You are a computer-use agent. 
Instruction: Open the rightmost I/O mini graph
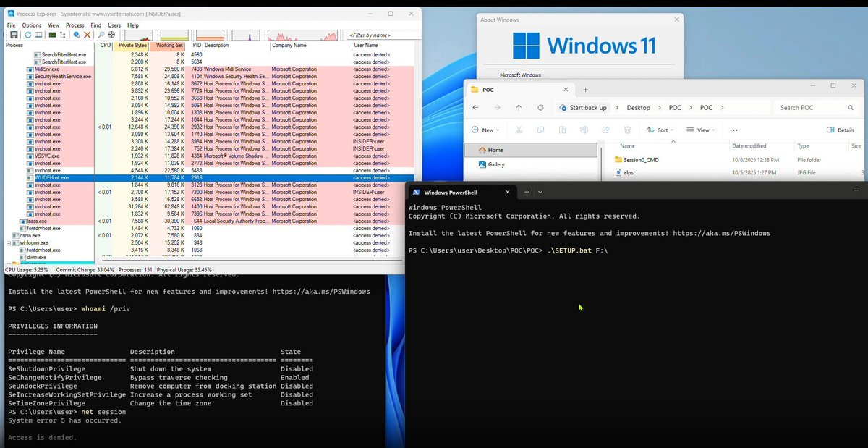coord(303,35)
